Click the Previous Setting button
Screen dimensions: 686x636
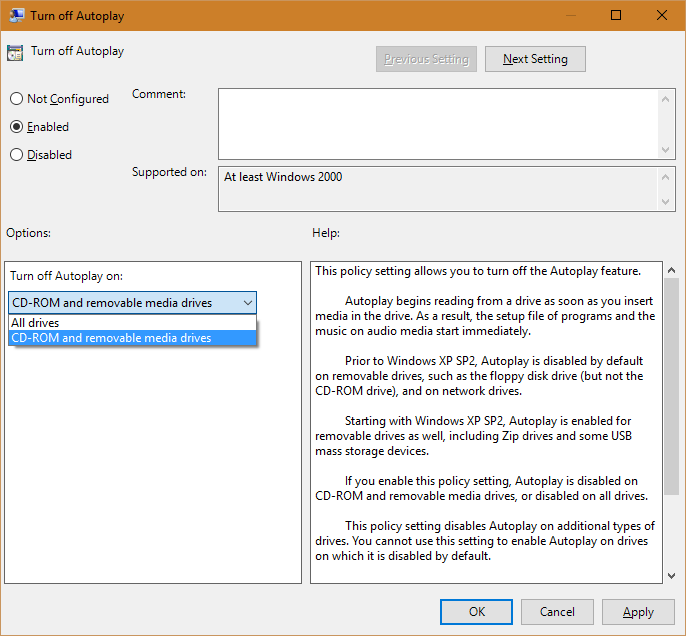coord(426,59)
